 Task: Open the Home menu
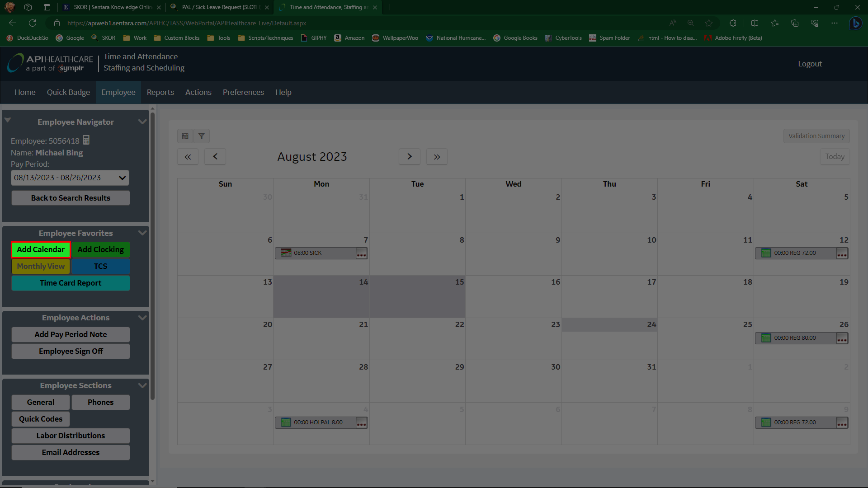25,92
